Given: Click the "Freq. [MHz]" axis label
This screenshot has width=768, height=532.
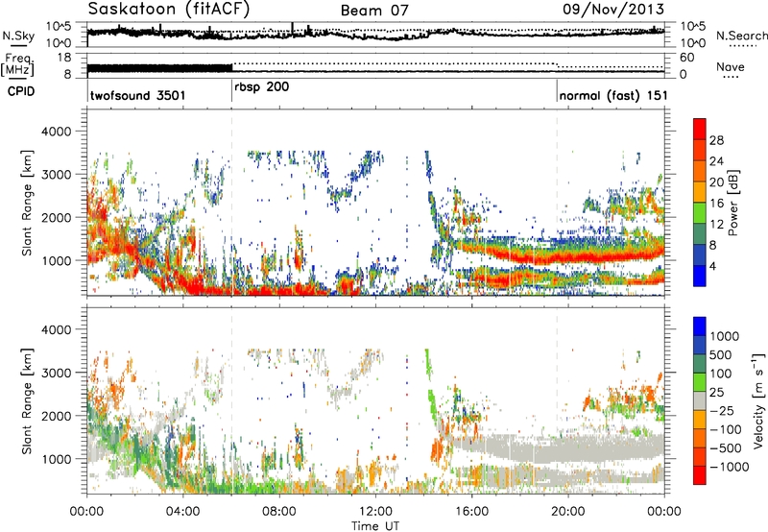Looking at the screenshot, I should coord(17,66).
